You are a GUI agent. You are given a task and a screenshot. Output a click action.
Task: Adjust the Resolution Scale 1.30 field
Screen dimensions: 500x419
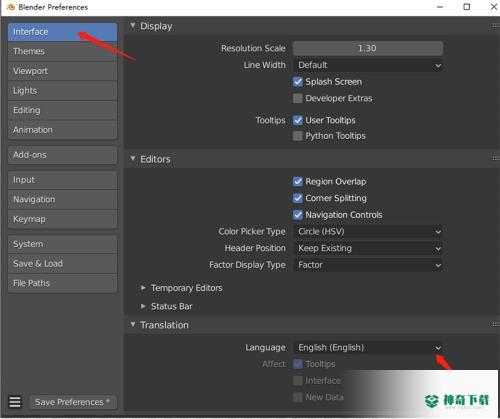[368, 49]
